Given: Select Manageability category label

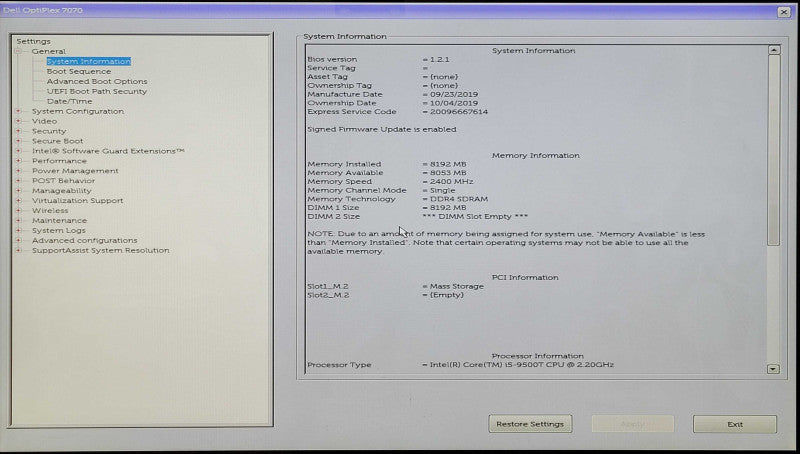Looking at the screenshot, I should tap(62, 191).
